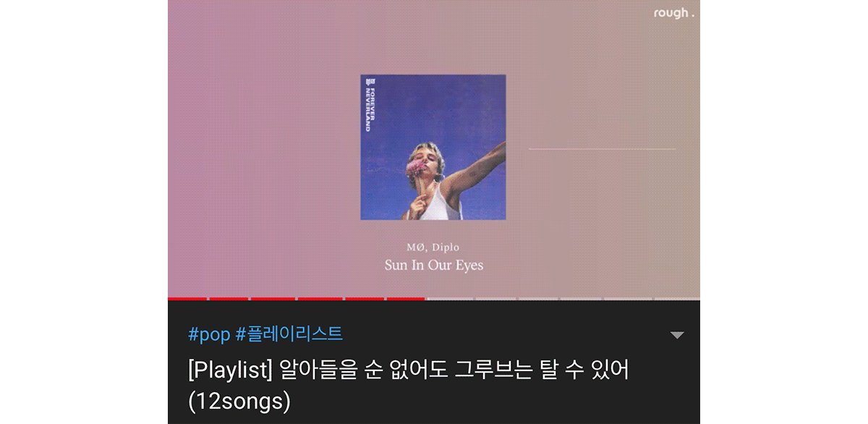Open the #pop hashtag
The width and height of the screenshot is (868, 424).
pos(208,334)
